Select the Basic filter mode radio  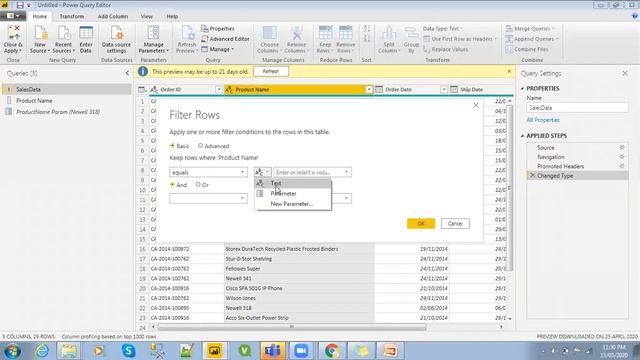172,146
